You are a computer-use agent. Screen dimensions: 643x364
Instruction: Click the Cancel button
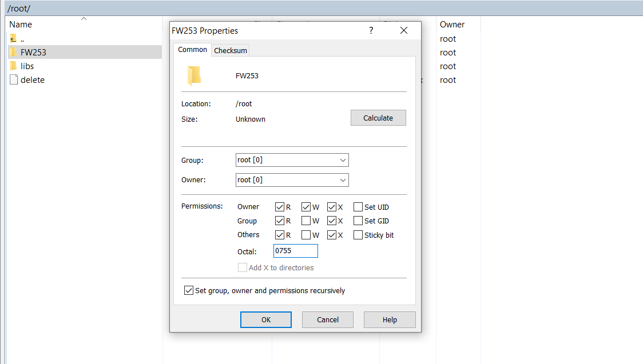coord(328,320)
